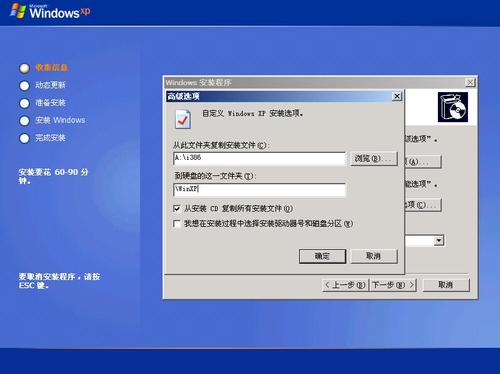Click 浏览 button to browse source folder
Viewport: 500px width, 374px height.
click(374, 159)
